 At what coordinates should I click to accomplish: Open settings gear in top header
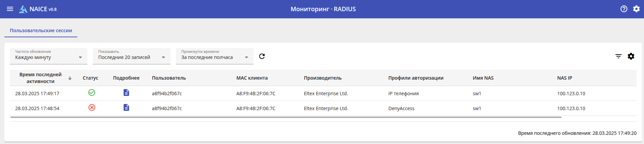point(636,9)
